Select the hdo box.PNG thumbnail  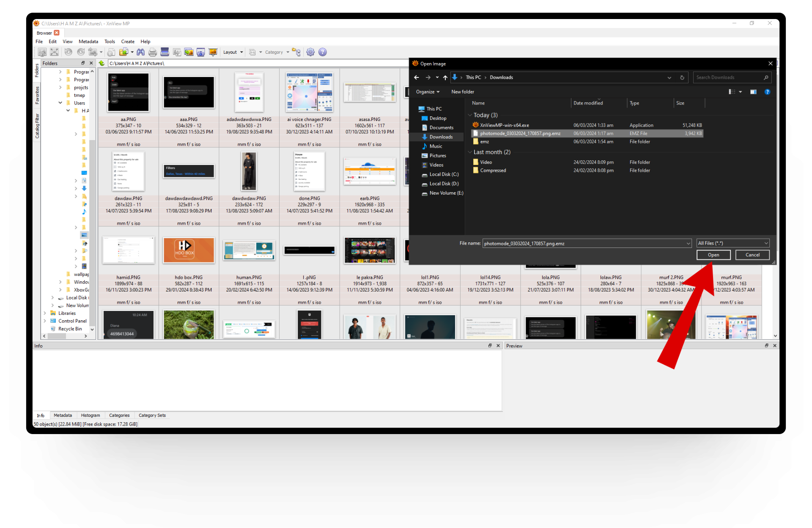pyautogui.click(x=189, y=250)
